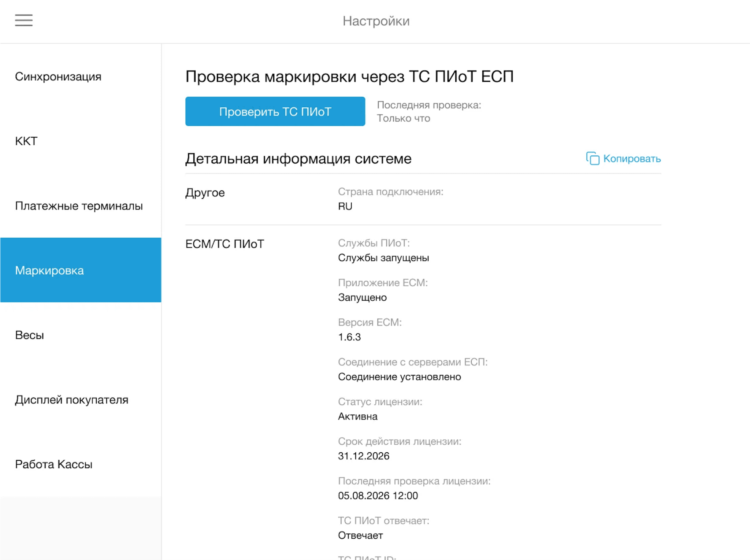The height and width of the screenshot is (560, 750).
Task: Click the license expiry date 31.12.2026
Action: coord(364,456)
